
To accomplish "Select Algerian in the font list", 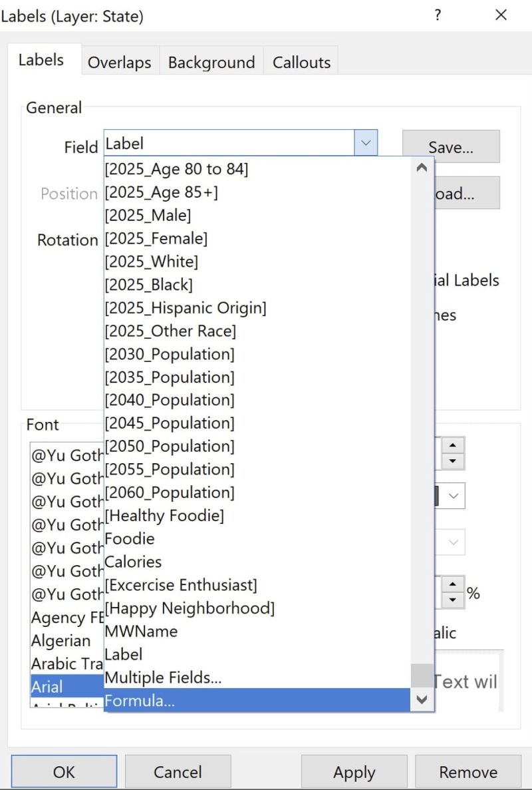I will [61, 640].
